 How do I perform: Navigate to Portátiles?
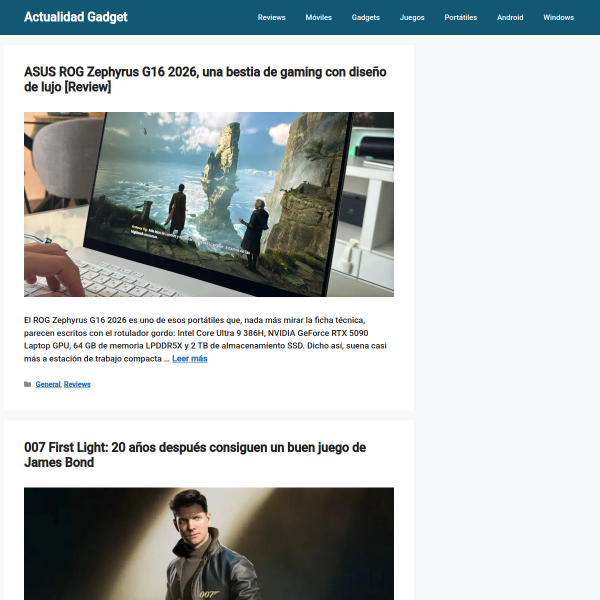click(460, 18)
